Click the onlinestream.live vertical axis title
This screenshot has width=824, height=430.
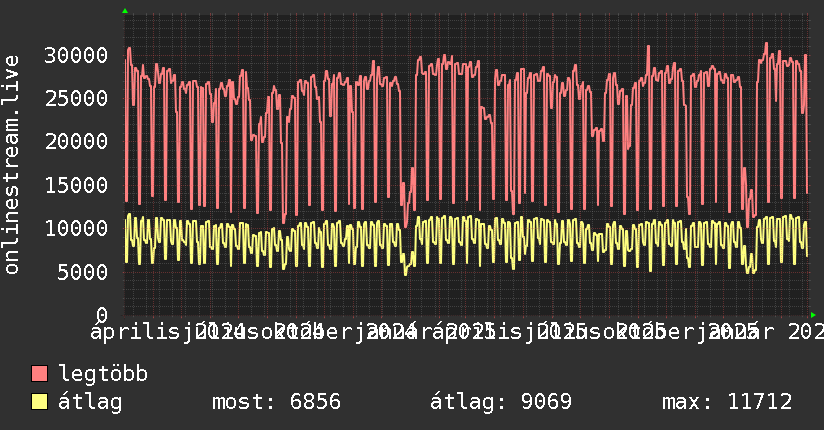(11, 165)
